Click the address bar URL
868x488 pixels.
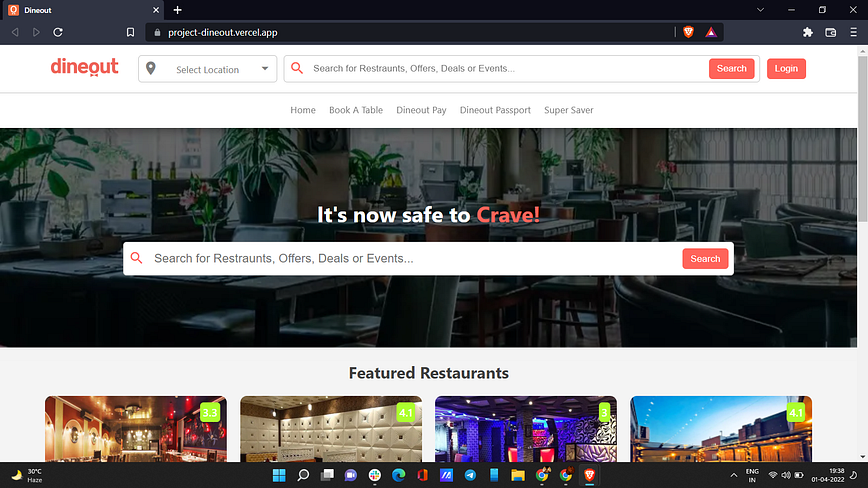223,32
